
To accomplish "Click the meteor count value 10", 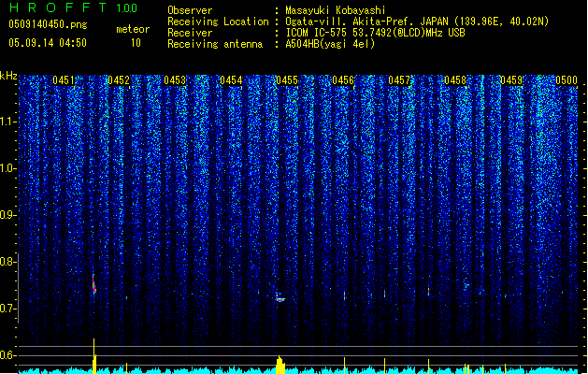I will click(x=136, y=43).
